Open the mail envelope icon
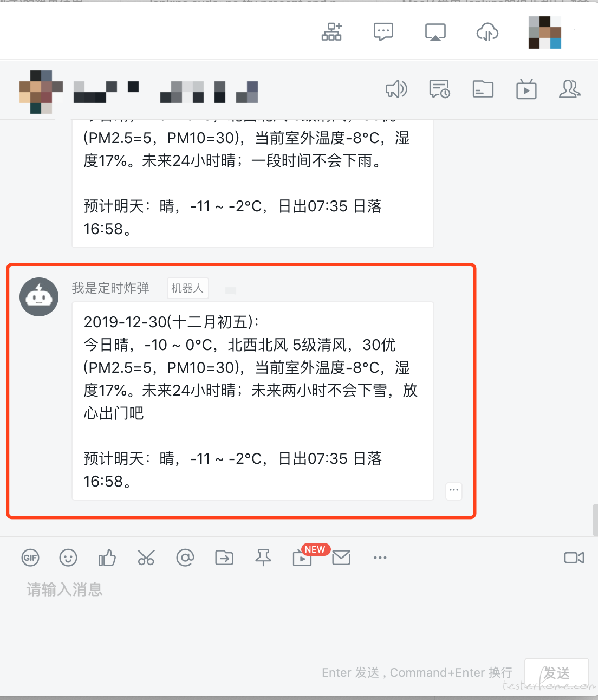Image resolution: width=598 pixels, height=700 pixels. 341,558
